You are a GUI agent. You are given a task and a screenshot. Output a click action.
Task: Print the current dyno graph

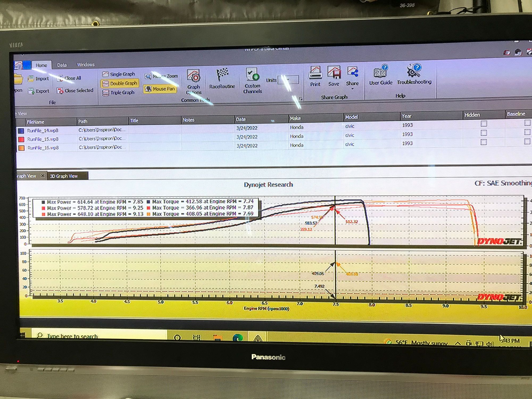(x=315, y=77)
